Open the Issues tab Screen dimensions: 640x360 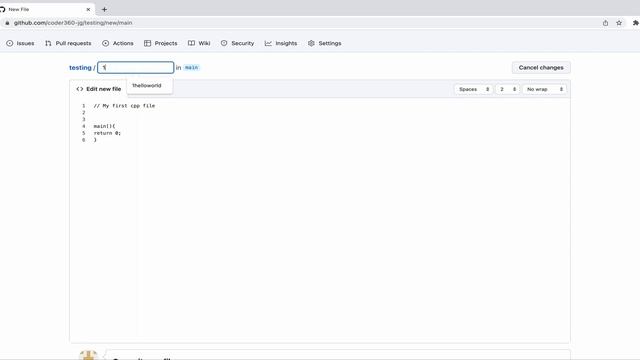pyautogui.click(x=20, y=43)
